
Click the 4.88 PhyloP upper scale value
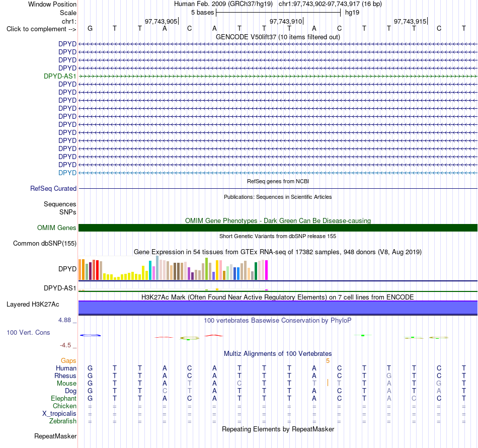click(64, 320)
